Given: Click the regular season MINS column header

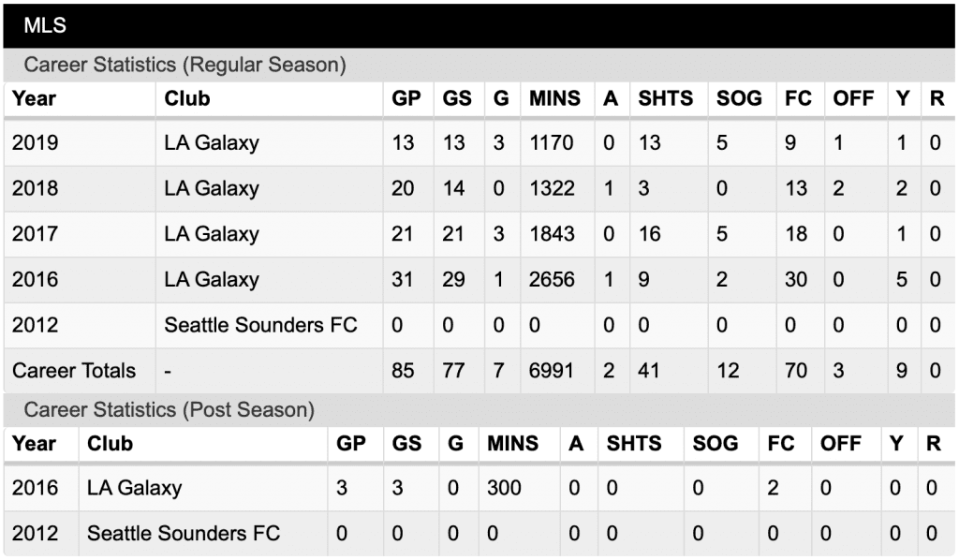Looking at the screenshot, I should click(554, 98).
